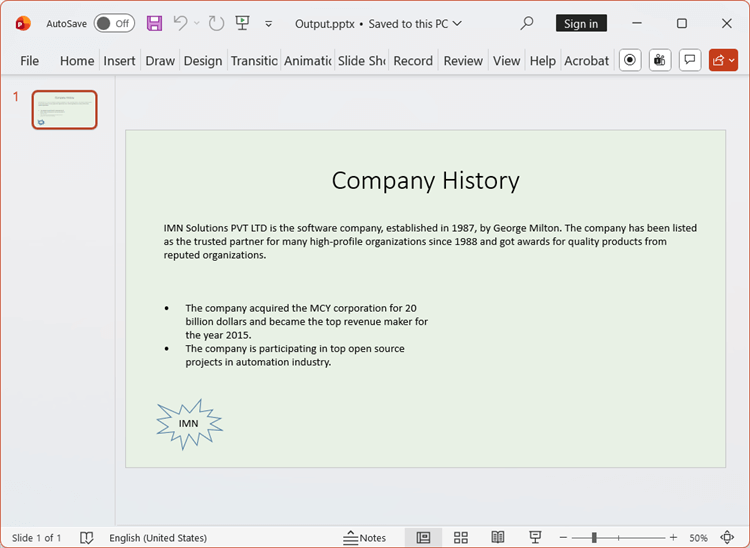Click the Present in Teams icon
The image size is (750, 548).
pos(660,60)
